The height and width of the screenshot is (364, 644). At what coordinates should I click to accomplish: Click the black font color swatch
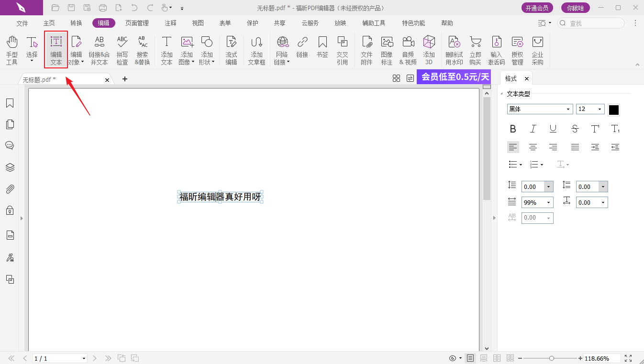(613, 110)
